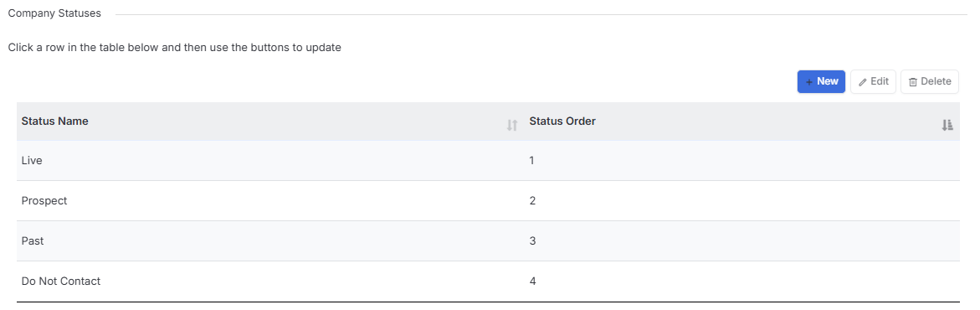Image resolution: width=980 pixels, height=310 pixels.
Task: Click status order value 2
Action: pos(532,200)
